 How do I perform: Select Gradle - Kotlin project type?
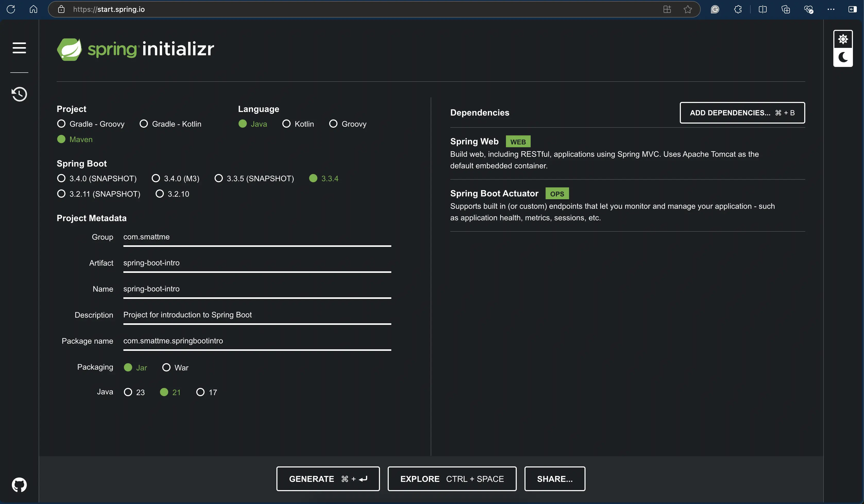170,124
